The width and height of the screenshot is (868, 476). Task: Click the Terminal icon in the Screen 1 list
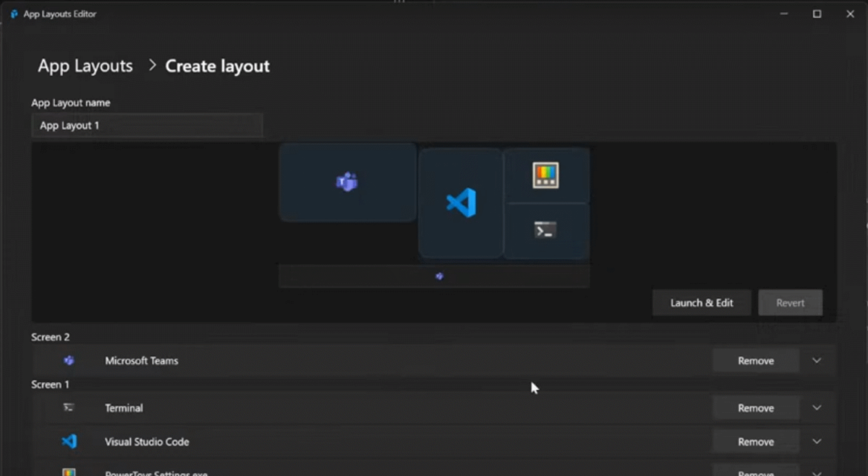69,407
